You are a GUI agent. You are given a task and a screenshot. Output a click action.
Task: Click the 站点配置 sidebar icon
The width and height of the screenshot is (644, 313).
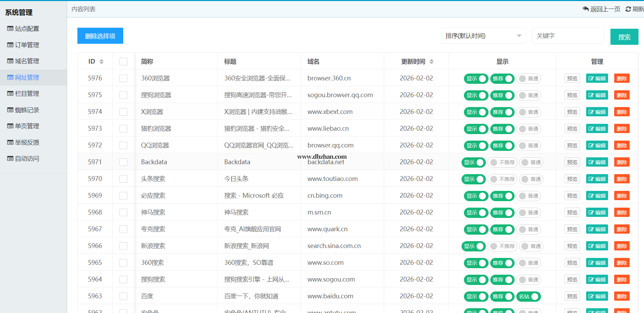(10, 29)
